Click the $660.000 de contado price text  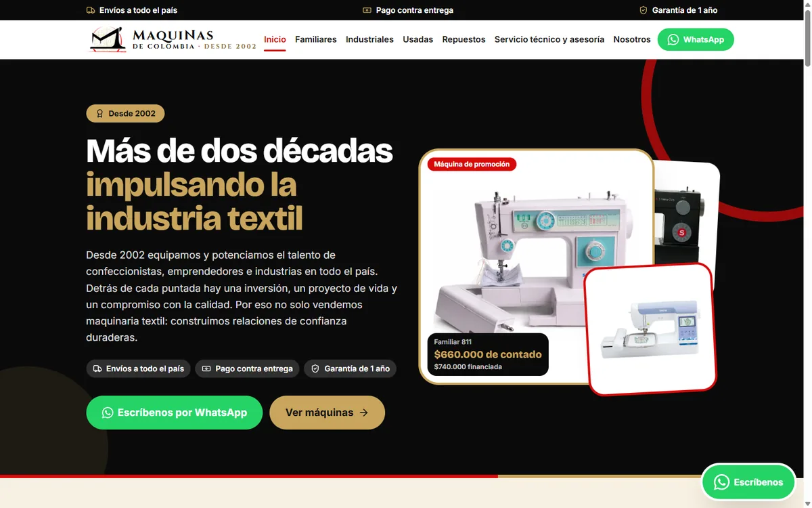point(488,354)
